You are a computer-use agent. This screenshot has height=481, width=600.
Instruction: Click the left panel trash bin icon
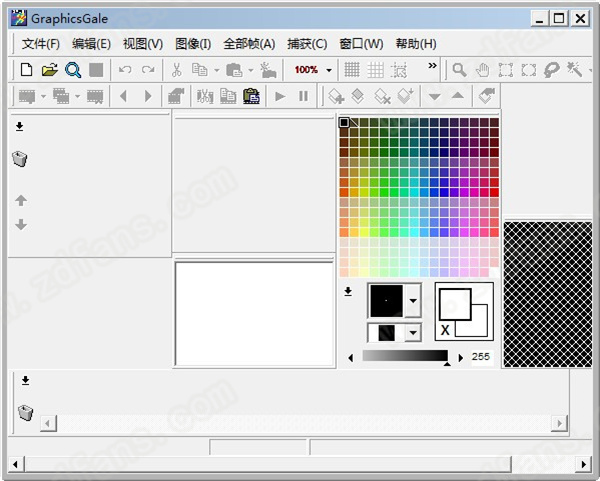(20, 158)
